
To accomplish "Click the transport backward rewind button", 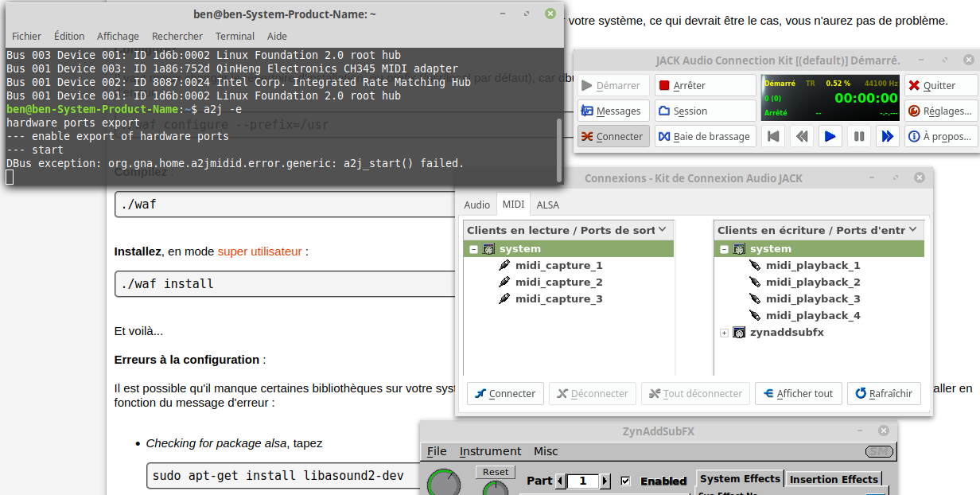I will pos(801,136).
